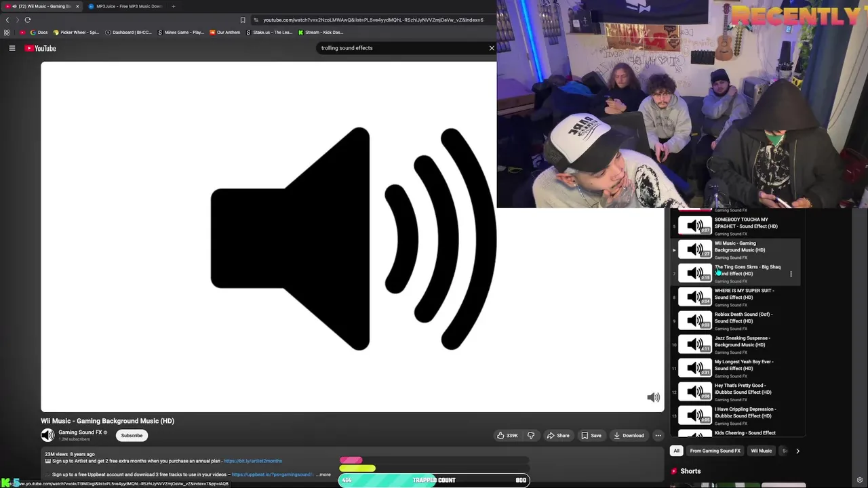Open the Stake.us bookmark
The width and height of the screenshot is (868, 488).
coord(269,33)
